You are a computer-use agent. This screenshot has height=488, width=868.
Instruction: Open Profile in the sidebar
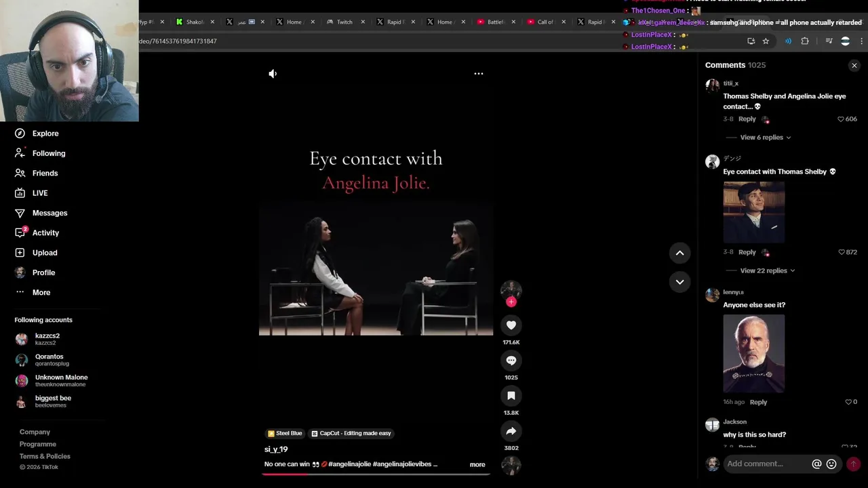[43, 272]
